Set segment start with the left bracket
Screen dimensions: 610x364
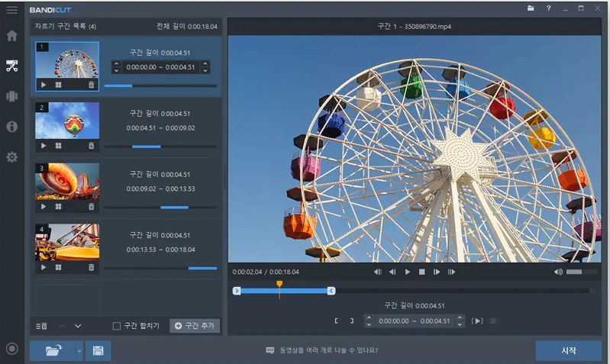(x=336, y=321)
